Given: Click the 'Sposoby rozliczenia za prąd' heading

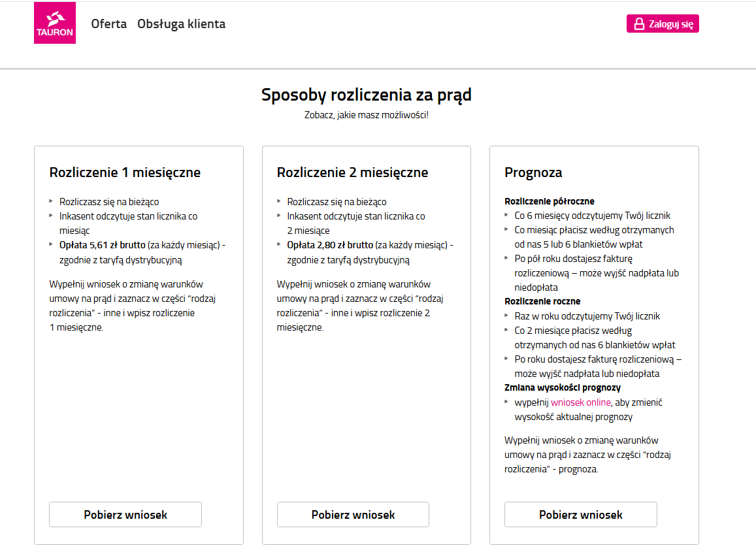Looking at the screenshot, I should point(367,95).
